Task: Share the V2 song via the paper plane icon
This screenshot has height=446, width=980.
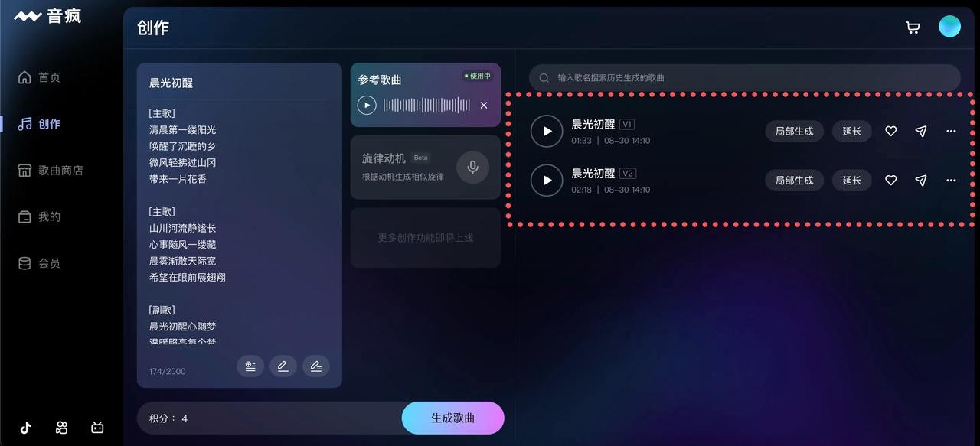Action: (x=921, y=181)
